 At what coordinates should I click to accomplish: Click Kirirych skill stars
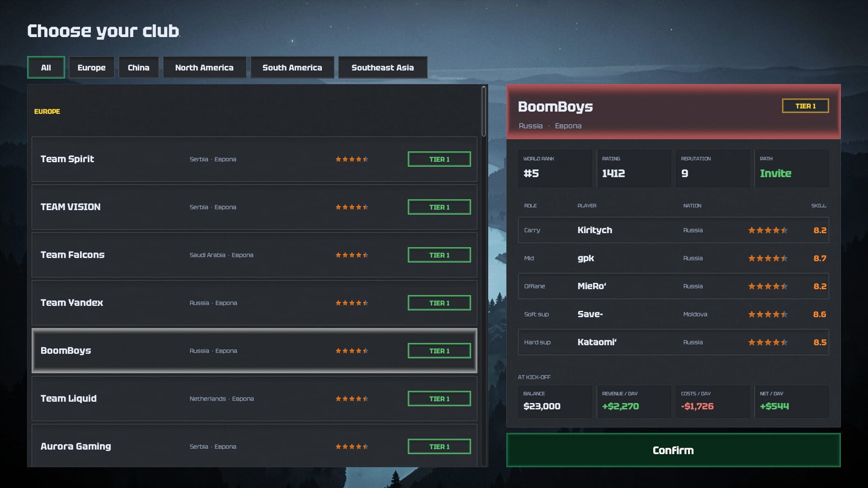tap(768, 230)
